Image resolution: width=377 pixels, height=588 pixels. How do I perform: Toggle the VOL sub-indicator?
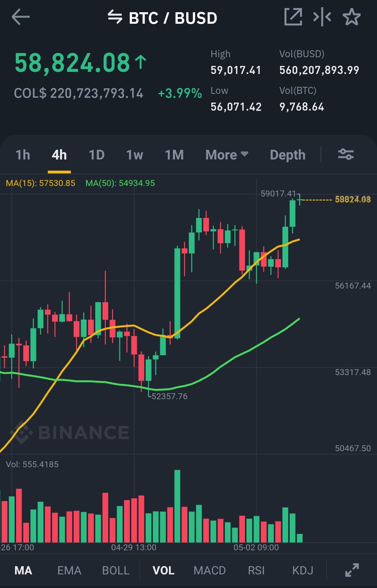pyautogui.click(x=163, y=570)
